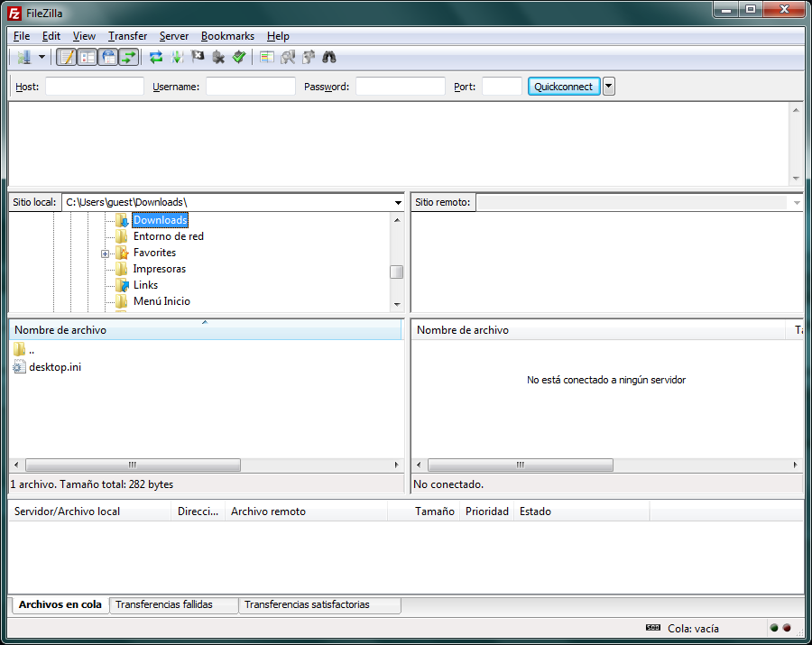Refresh the file and folder lists
Image resolution: width=812 pixels, height=645 pixels.
(x=156, y=58)
